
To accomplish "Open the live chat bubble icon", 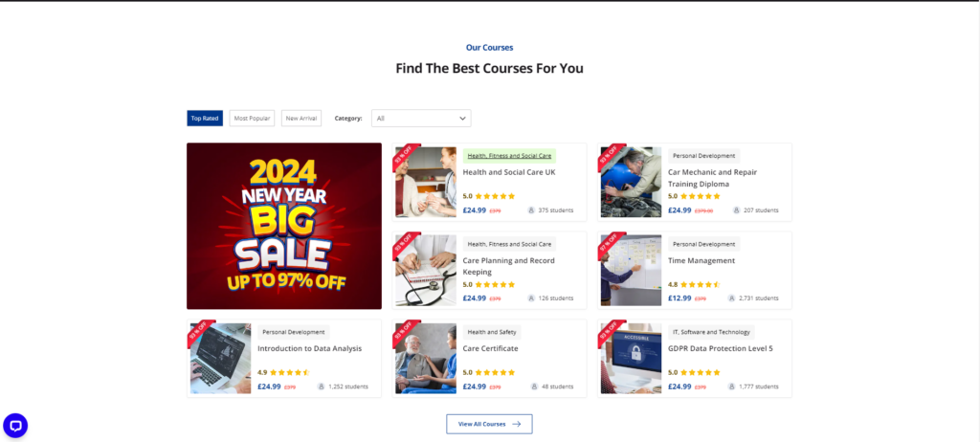I will click(x=15, y=426).
